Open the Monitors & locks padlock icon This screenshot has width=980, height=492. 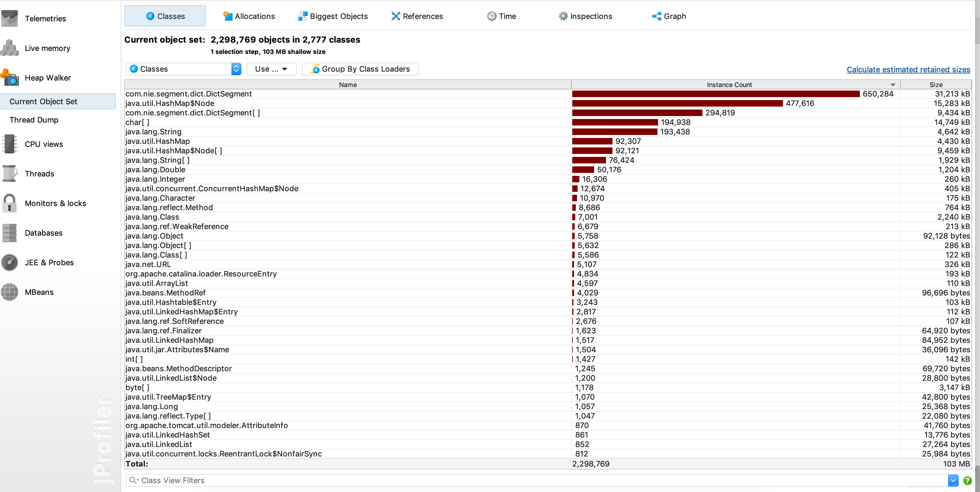(x=9, y=203)
